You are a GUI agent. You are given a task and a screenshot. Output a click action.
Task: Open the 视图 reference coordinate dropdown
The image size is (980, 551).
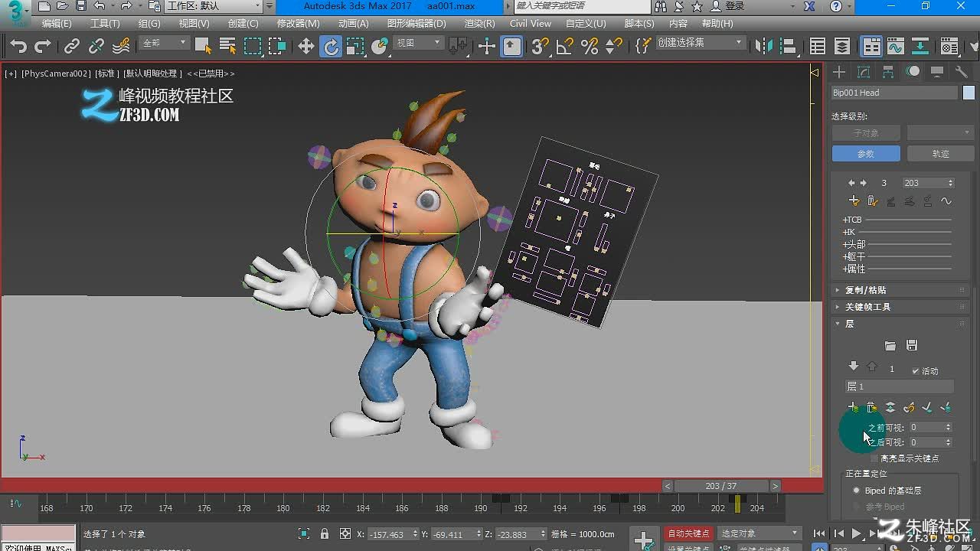click(x=418, y=44)
